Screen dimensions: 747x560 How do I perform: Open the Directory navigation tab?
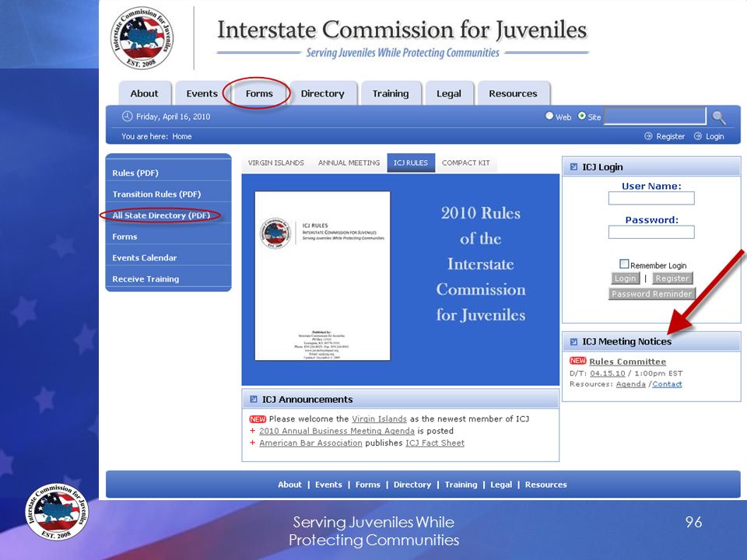pos(322,93)
